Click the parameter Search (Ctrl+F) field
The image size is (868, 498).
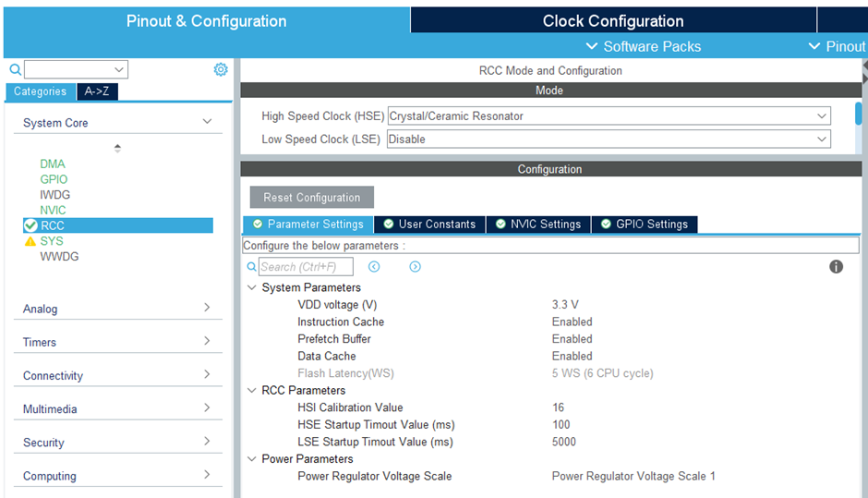click(x=306, y=267)
